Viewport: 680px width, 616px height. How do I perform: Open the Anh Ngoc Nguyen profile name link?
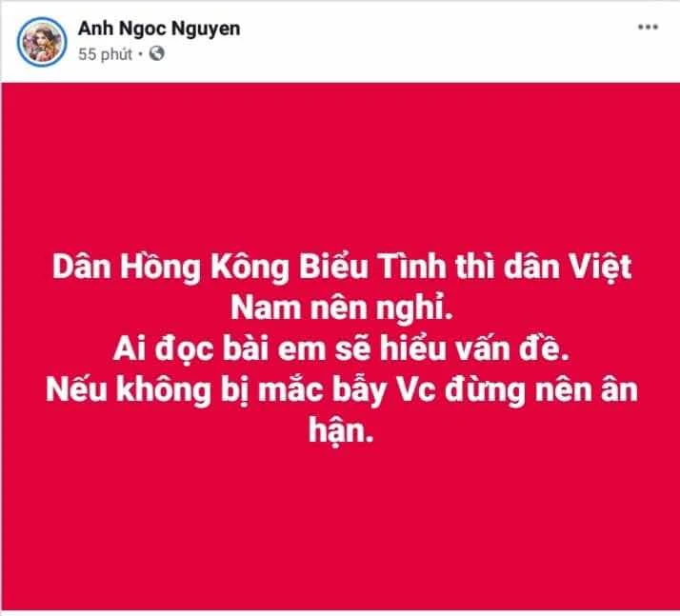tap(159, 29)
